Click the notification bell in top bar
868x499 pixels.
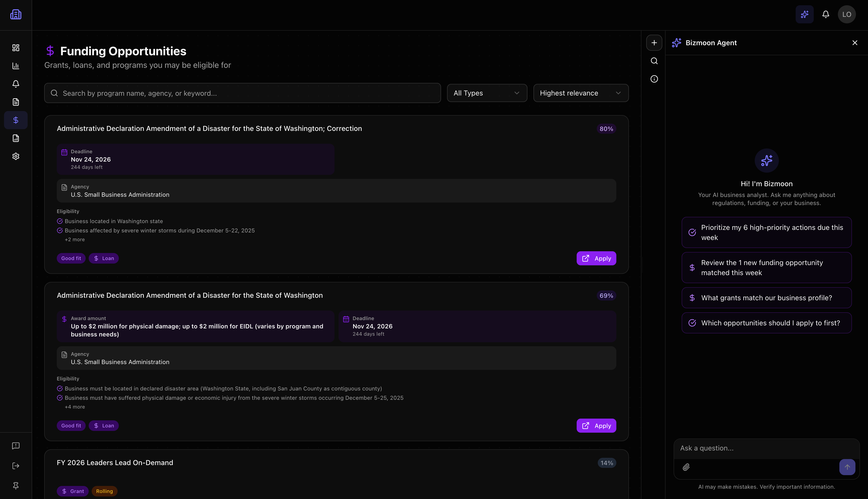tap(826, 14)
